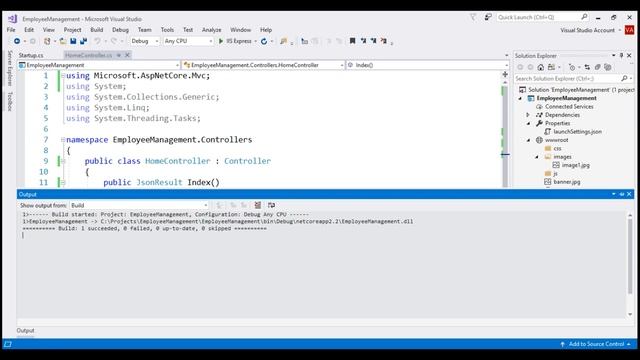Click the Visual Studio Account link
The width and height of the screenshot is (640, 360).
point(587,30)
